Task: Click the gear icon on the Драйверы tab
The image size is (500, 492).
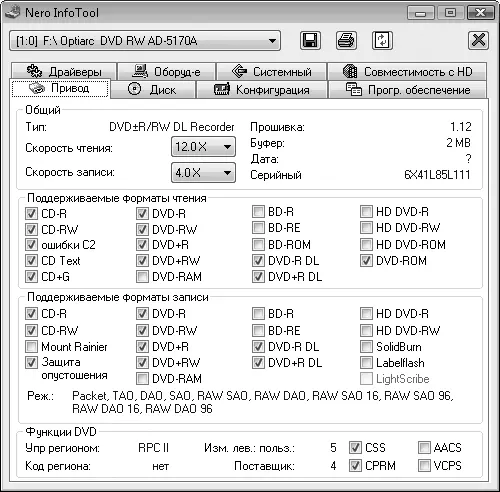Action: 34,71
